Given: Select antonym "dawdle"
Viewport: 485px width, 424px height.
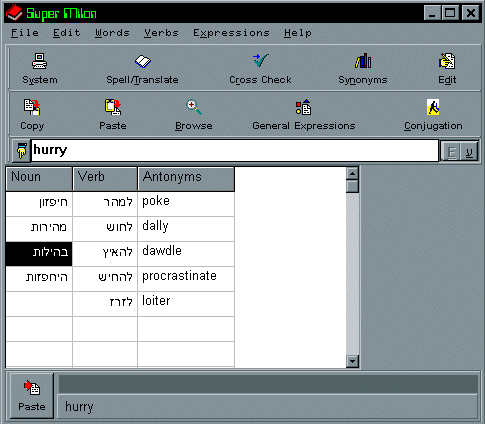Looking at the screenshot, I should click(186, 254).
